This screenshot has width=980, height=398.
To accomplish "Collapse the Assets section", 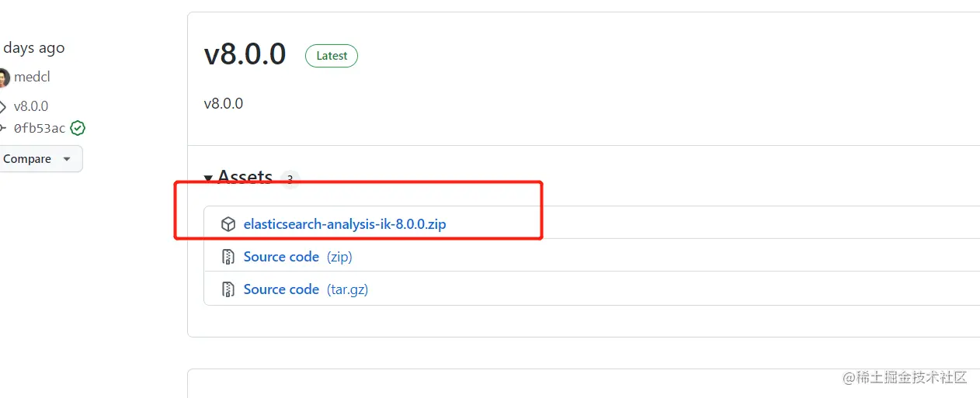I will (x=238, y=178).
